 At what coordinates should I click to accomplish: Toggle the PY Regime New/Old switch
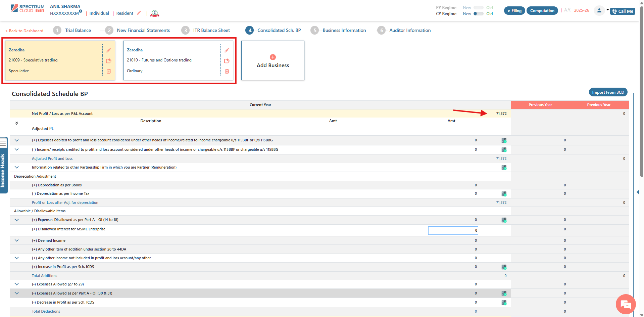pyautogui.click(x=478, y=8)
